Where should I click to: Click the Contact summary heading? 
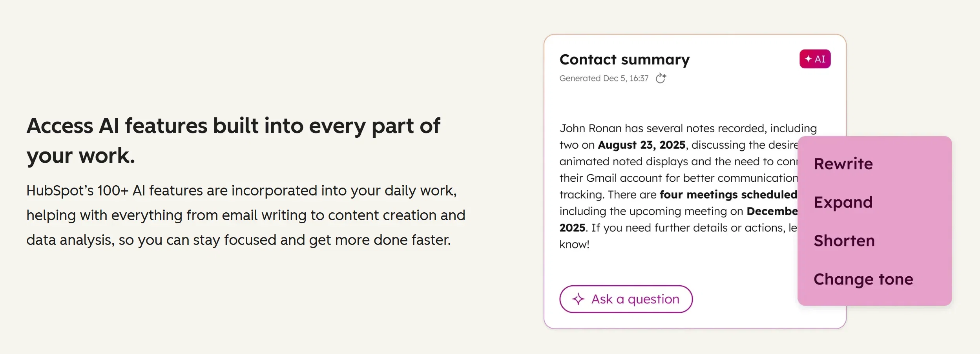pyautogui.click(x=624, y=60)
